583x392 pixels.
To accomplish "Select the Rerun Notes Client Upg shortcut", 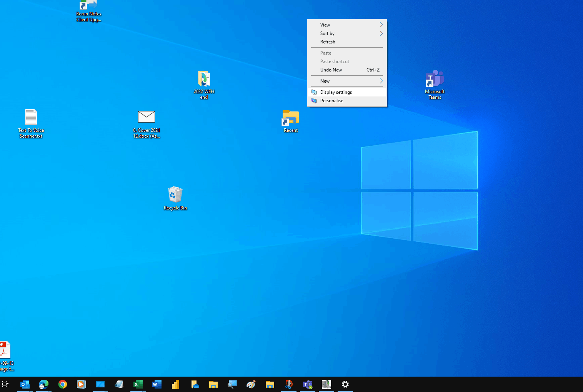I will coord(88,11).
